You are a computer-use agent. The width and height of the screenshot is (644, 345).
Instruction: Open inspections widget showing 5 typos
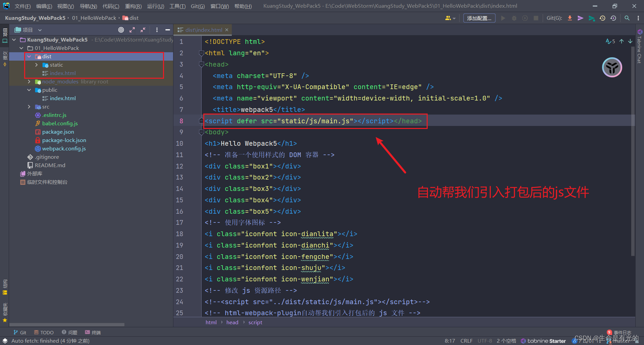tap(610, 41)
